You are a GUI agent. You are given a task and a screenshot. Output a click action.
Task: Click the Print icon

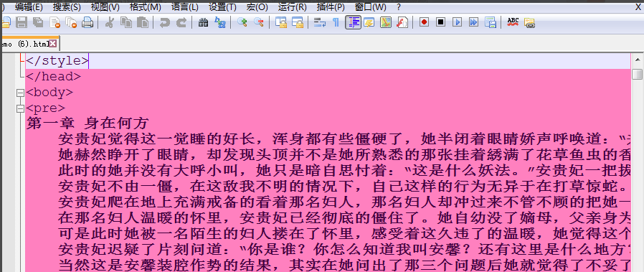(87, 22)
